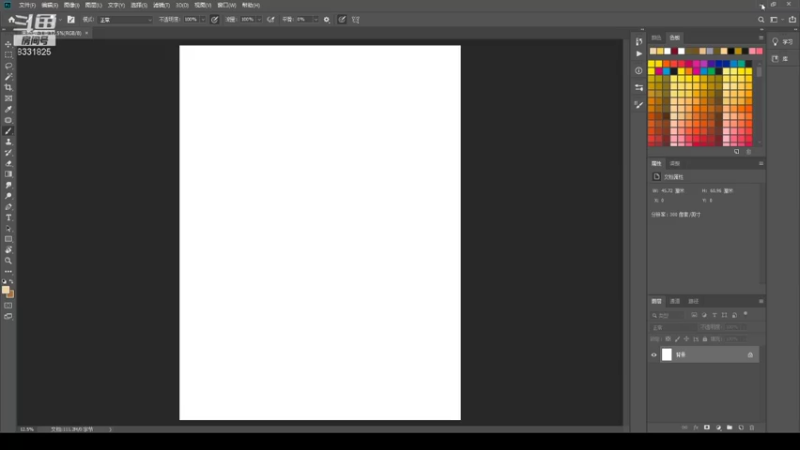Open the Adjustments panel sliders icon

coord(639,88)
